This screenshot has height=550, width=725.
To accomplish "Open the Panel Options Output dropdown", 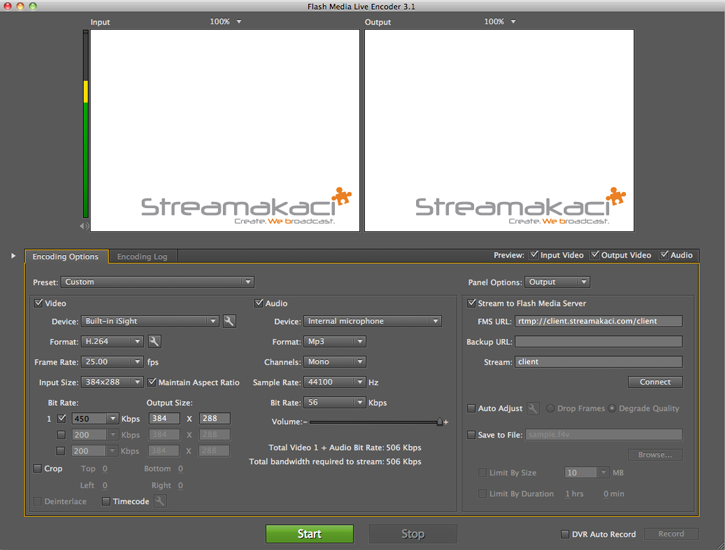I will 557,282.
